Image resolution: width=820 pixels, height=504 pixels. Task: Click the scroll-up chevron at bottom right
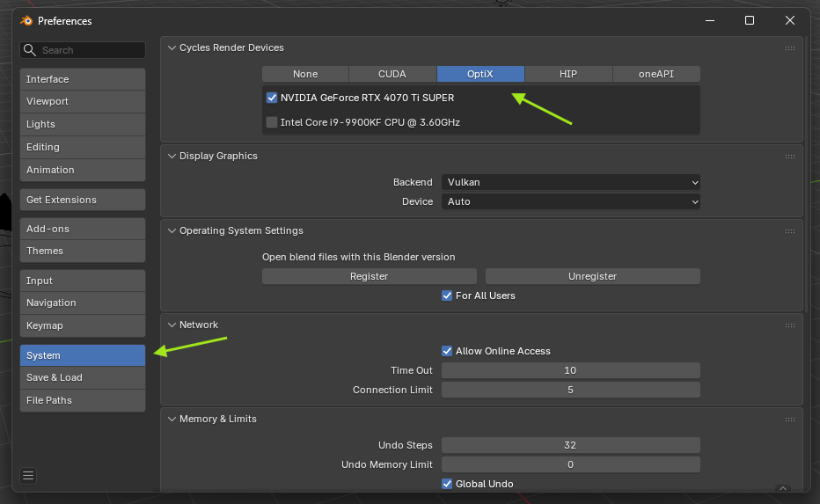(x=783, y=488)
